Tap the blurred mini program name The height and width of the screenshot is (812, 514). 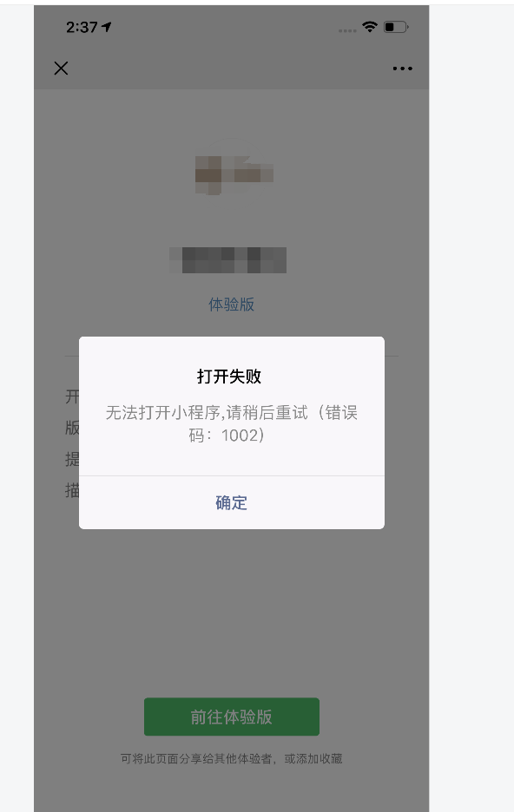click(228, 260)
